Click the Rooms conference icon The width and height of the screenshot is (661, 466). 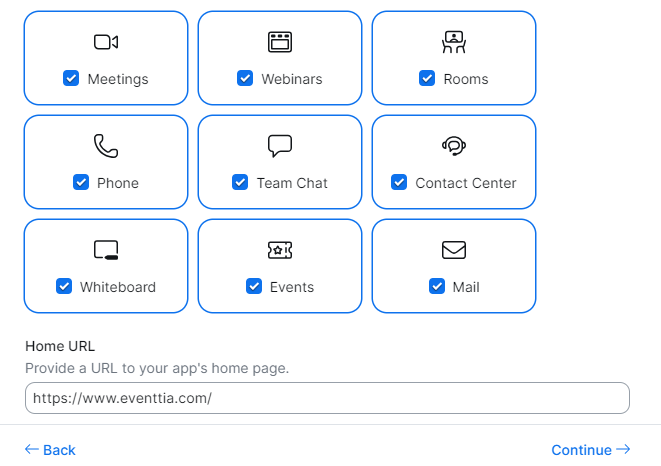coord(454,42)
